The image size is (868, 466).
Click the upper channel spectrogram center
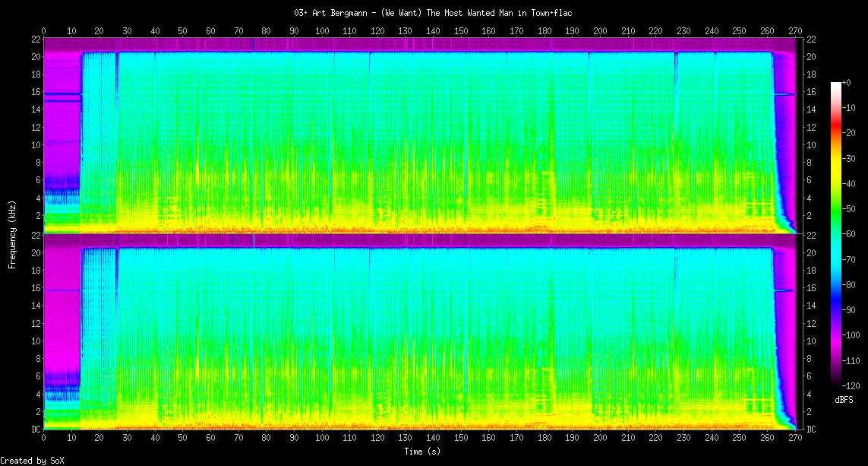[419, 136]
